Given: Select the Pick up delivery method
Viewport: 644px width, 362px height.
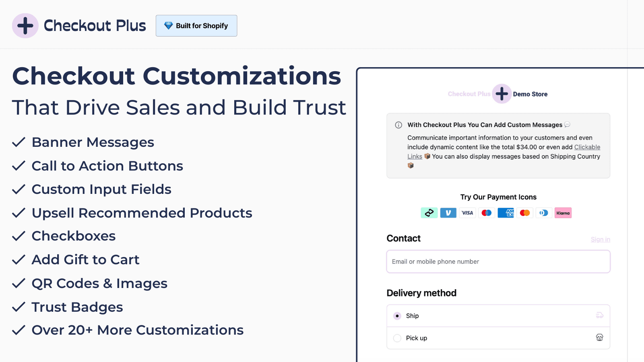Looking at the screenshot, I should pos(397,338).
